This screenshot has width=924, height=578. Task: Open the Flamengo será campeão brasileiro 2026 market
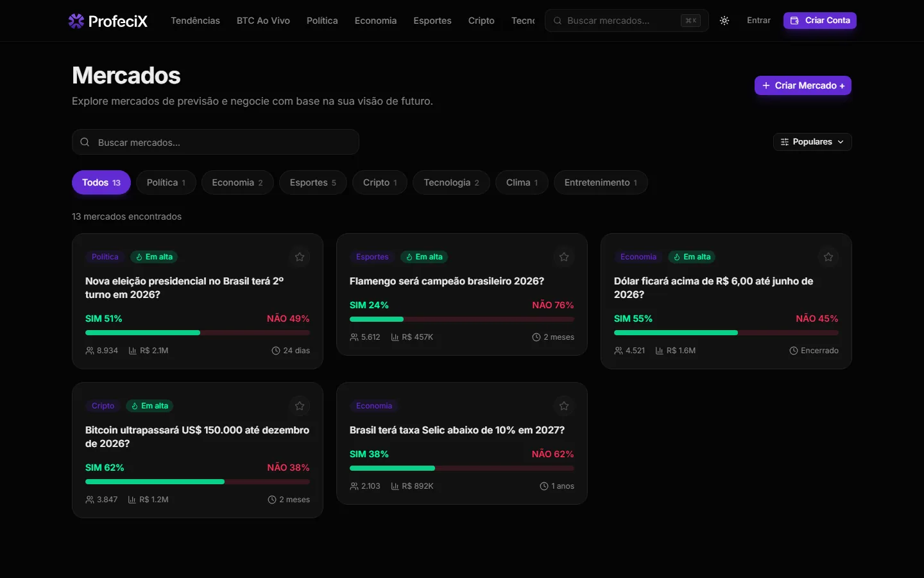point(447,281)
